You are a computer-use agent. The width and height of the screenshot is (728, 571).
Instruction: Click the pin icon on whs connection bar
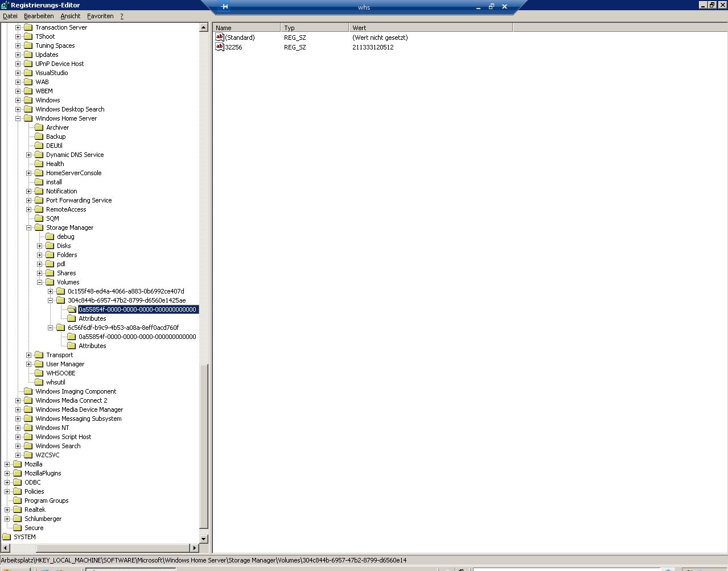point(224,6)
